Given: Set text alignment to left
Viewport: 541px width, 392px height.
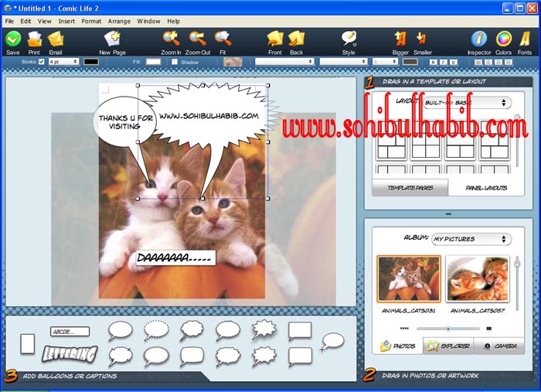Looking at the screenshot, I should tap(478, 62).
